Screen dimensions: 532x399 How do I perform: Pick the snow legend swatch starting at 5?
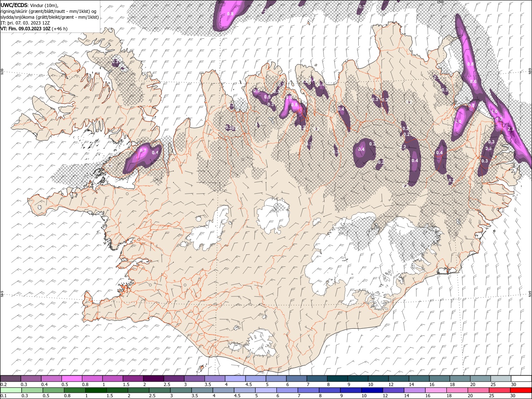tap(276, 379)
